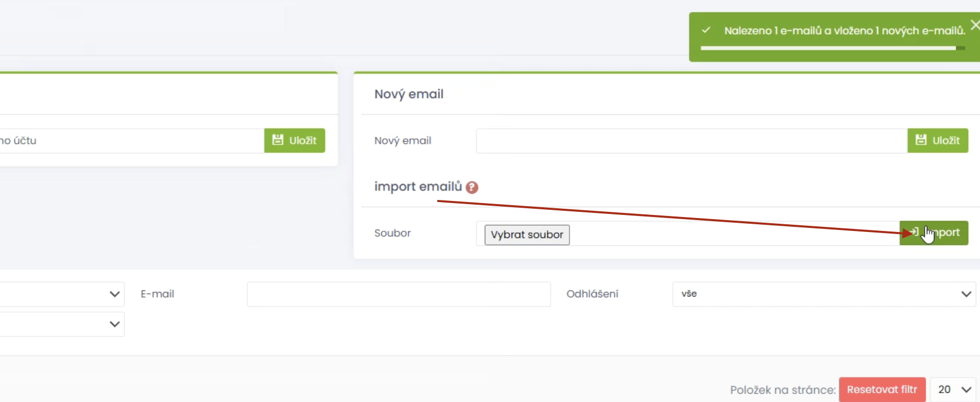Click the floppy disk icon on the left Uložit button
Image resolution: width=980 pixels, height=402 pixels.
[278, 140]
